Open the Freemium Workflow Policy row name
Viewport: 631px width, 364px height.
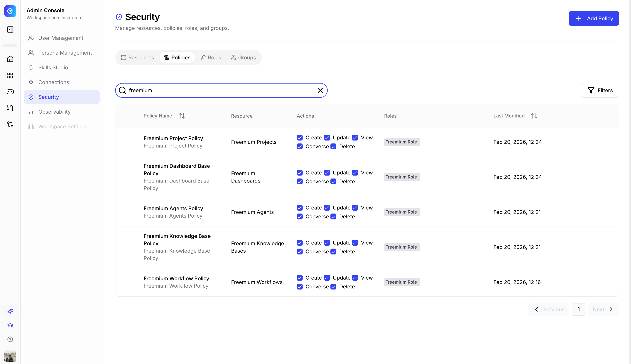coord(176,278)
